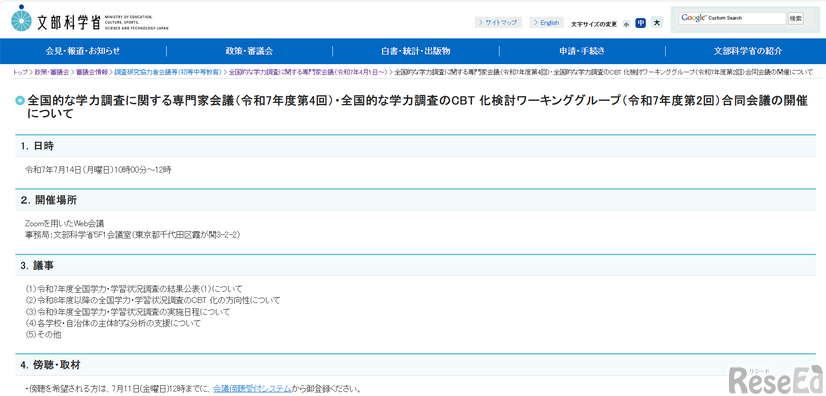
Task: Click the 文字サイズの変更 label
Action: tap(594, 24)
